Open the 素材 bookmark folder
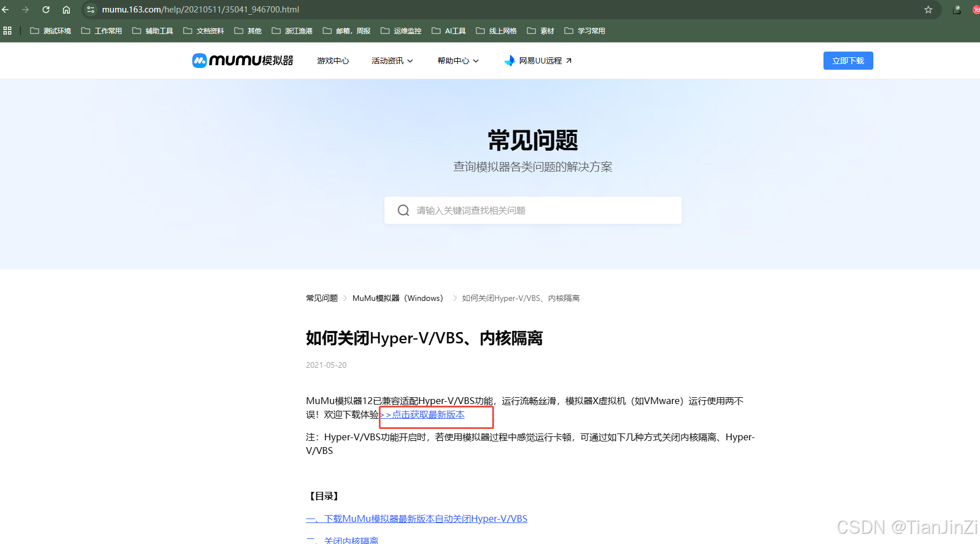The image size is (980, 544). [540, 31]
